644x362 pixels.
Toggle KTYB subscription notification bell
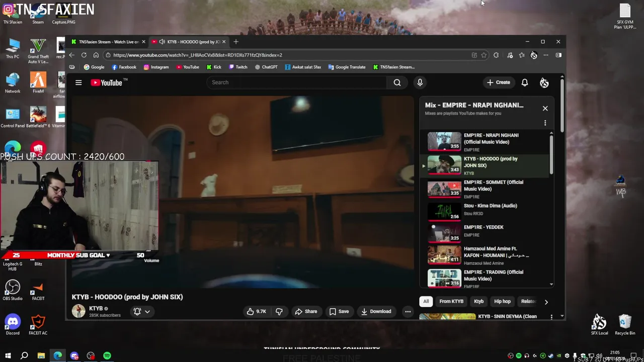click(137, 311)
